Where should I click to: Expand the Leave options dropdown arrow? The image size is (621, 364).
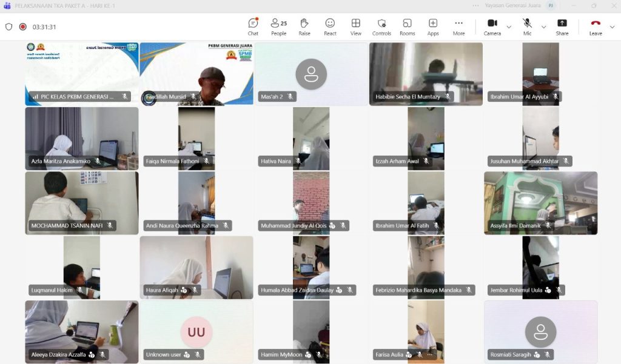coord(612,27)
